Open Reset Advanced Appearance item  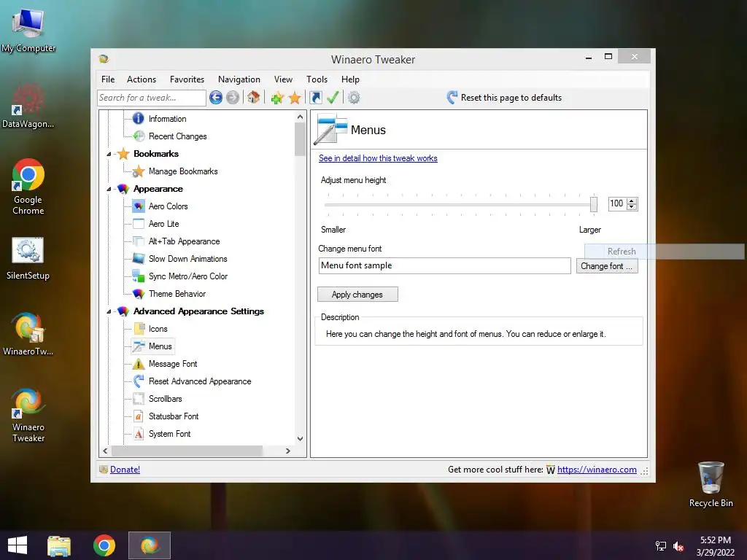(200, 381)
